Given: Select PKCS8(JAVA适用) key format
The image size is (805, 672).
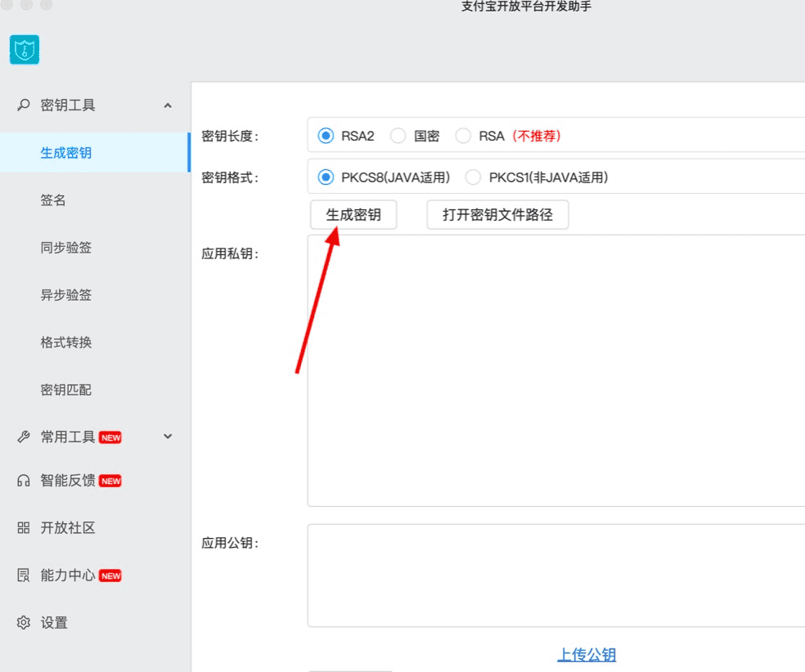Looking at the screenshot, I should pyautogui.click(x=326, y=177).
